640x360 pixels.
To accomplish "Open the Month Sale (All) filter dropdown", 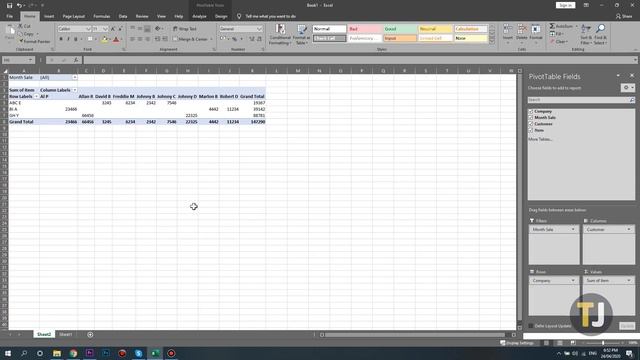I will (x=75, y=77).
